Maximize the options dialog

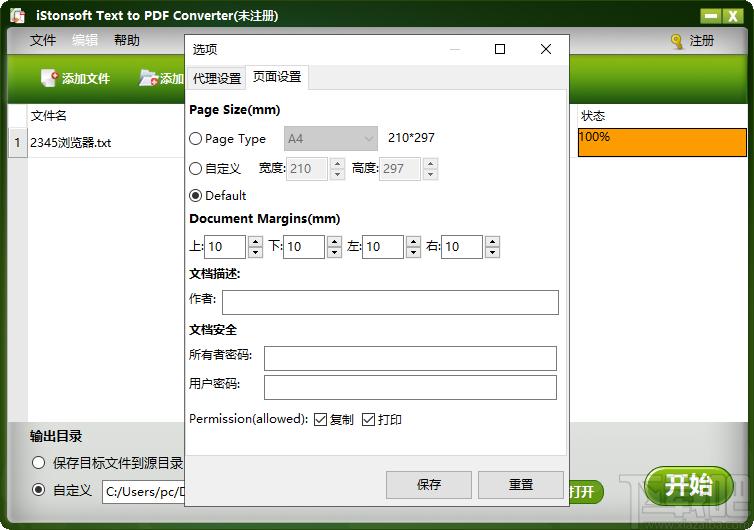(500, 49)
